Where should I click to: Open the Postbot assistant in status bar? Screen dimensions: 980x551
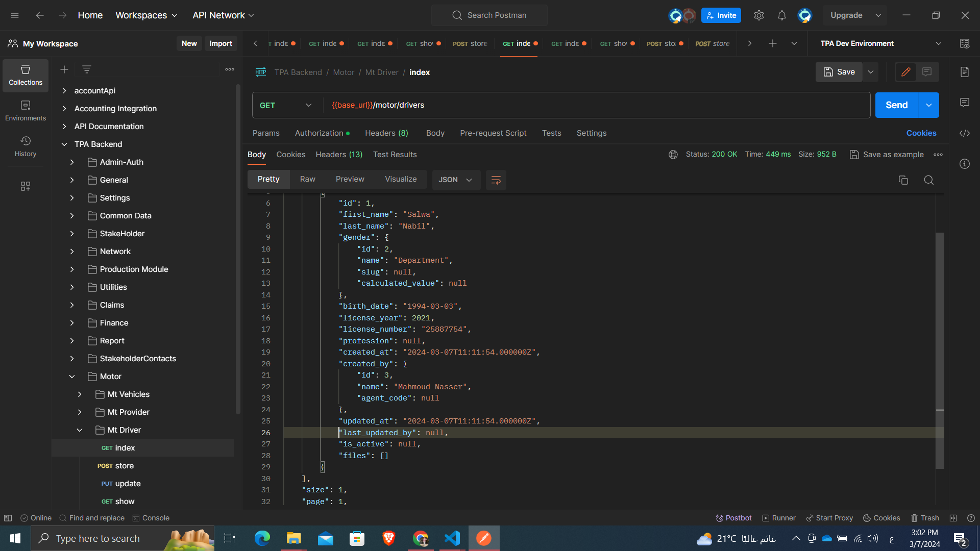coord(733,518)
